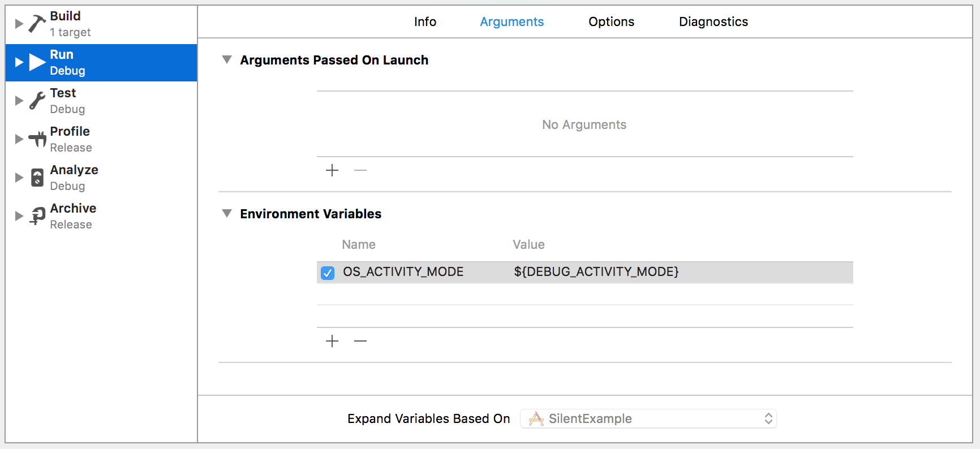Click the Archive action icon
Viewport: 980px width, 449px height.
[x=37, y=215]
